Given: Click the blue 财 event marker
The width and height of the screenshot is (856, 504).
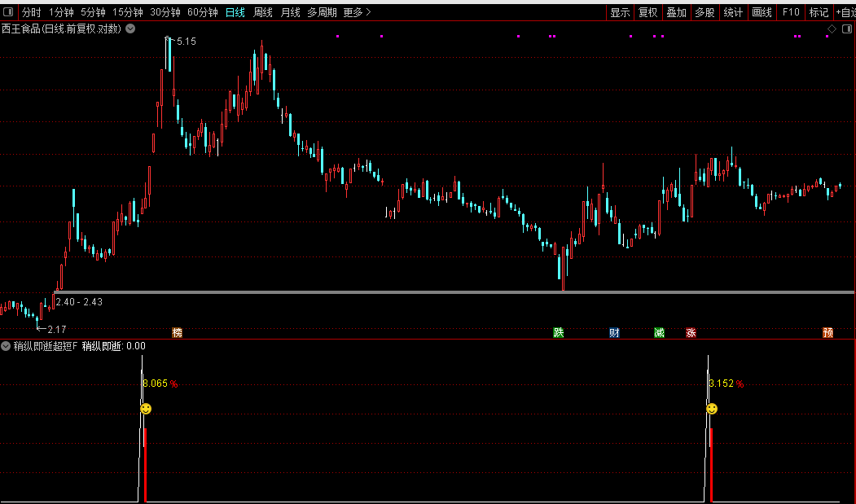Looking at the screenshot, I should click(x=614, y=332).
